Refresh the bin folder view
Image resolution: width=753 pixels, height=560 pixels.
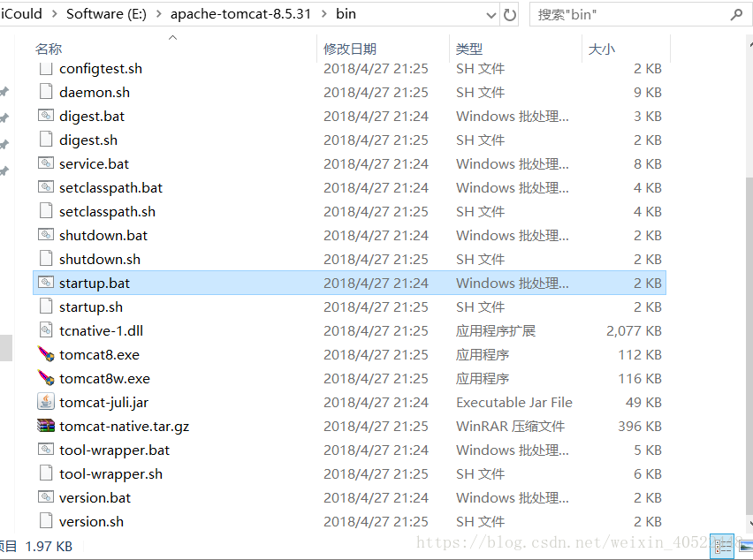tap(509, 15)
